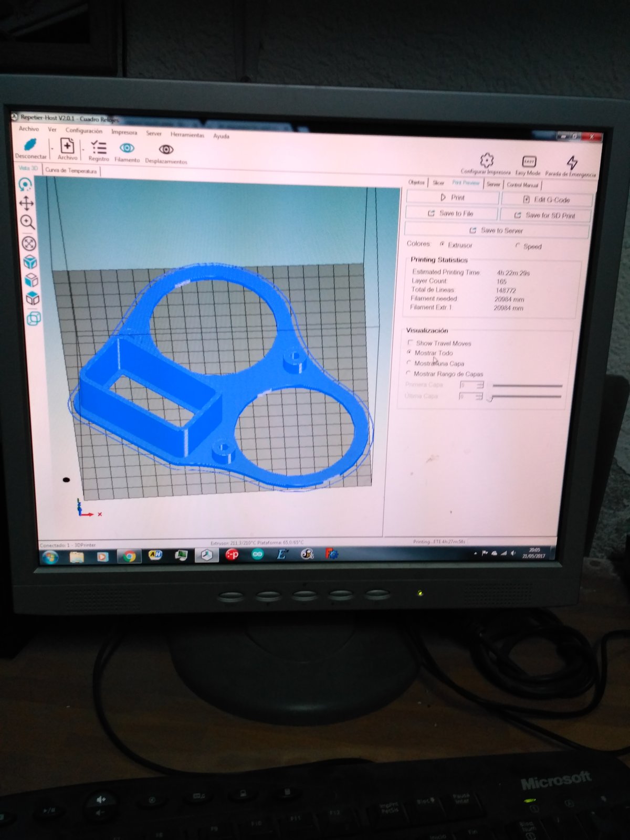Image resolution: width=630 pixels, height=840 pixels.
Task: Select Mostrar una Capa radio button
Action: (x=409, y=363)
